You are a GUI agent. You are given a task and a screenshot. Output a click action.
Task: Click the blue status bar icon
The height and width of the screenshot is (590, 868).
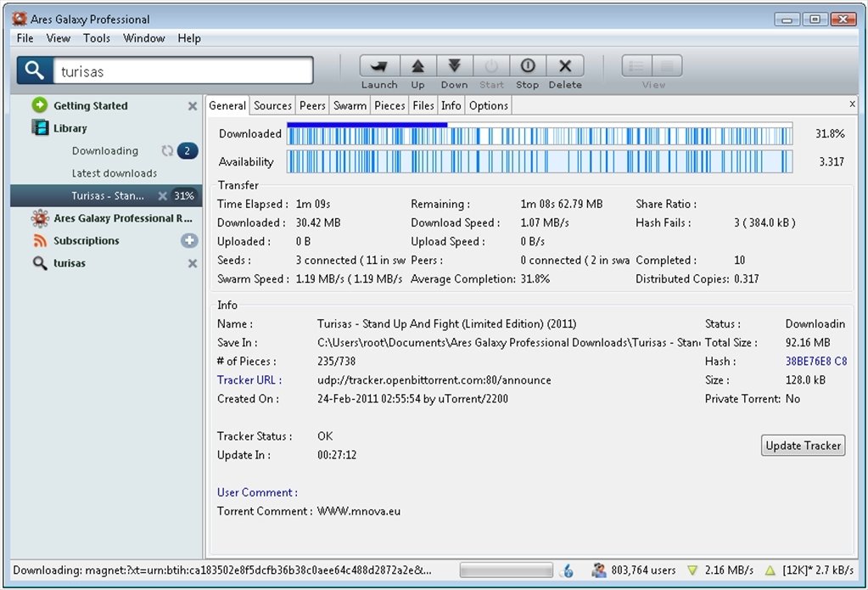pos(567,570)
